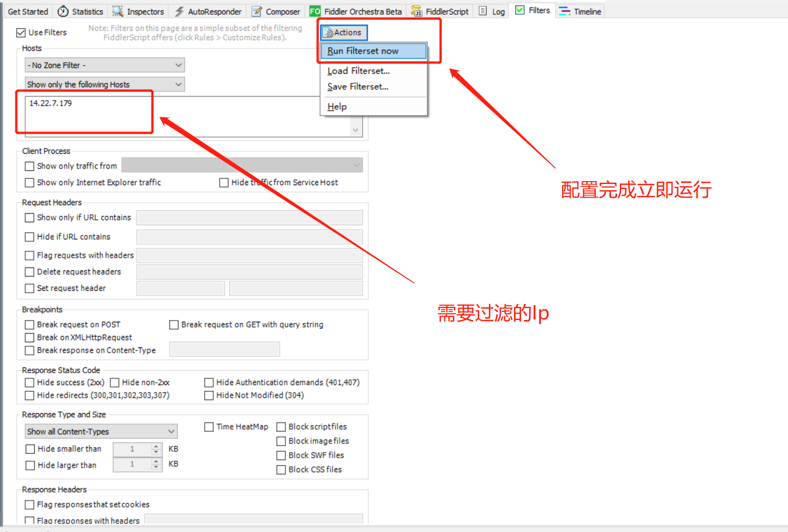Viewport: 788px width, 532px height.
Task: Open the AutoResponder tab
Action: [x=208, y=11]
